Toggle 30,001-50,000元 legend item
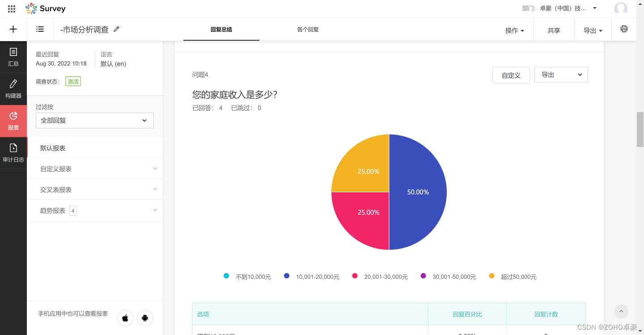Viewport: 644px width, 335px height. pos(449,276)
